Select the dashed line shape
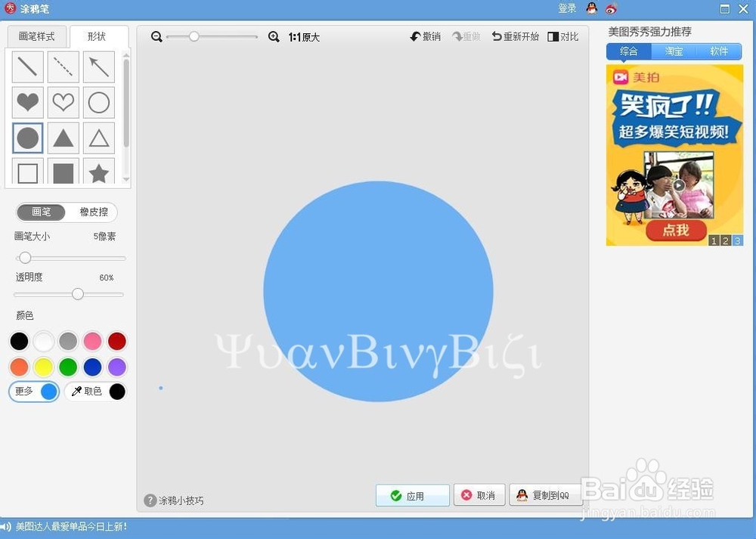Screen dimensions: 756x539 point(64,67)
